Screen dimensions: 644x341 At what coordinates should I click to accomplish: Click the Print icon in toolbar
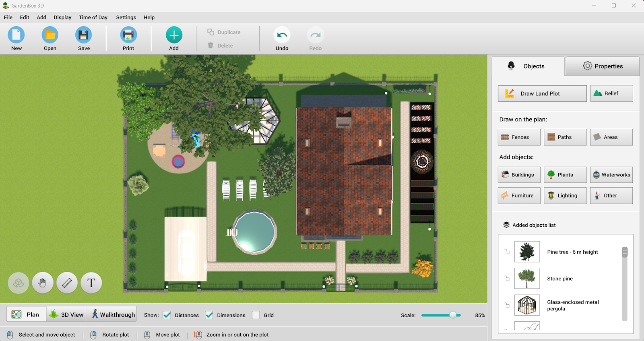[128, 35]
